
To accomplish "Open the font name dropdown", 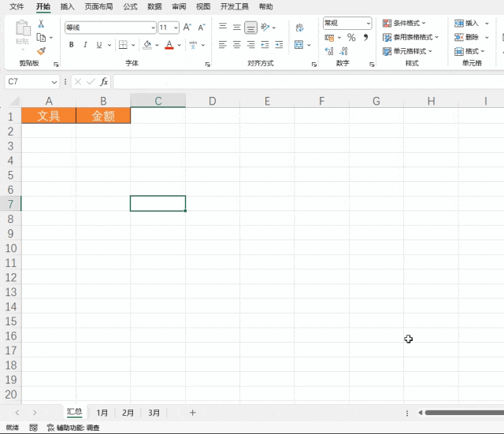I will coord(153,28).
